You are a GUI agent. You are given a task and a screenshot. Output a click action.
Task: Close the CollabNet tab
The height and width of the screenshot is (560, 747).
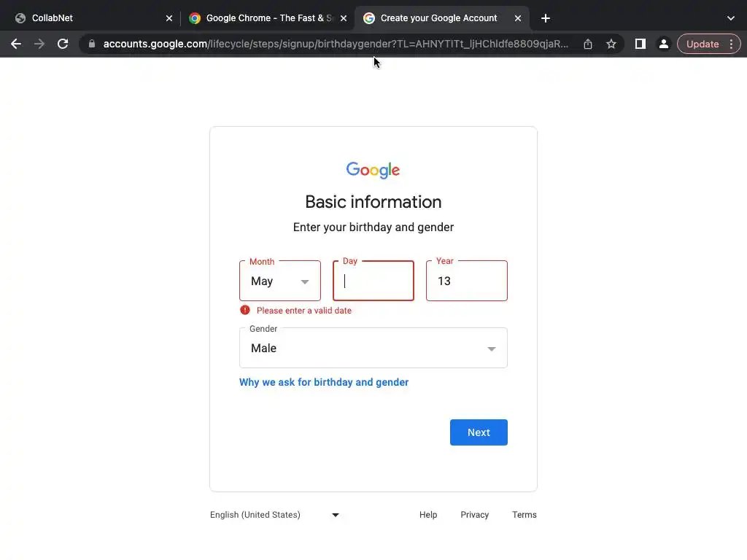pos(169,18)
